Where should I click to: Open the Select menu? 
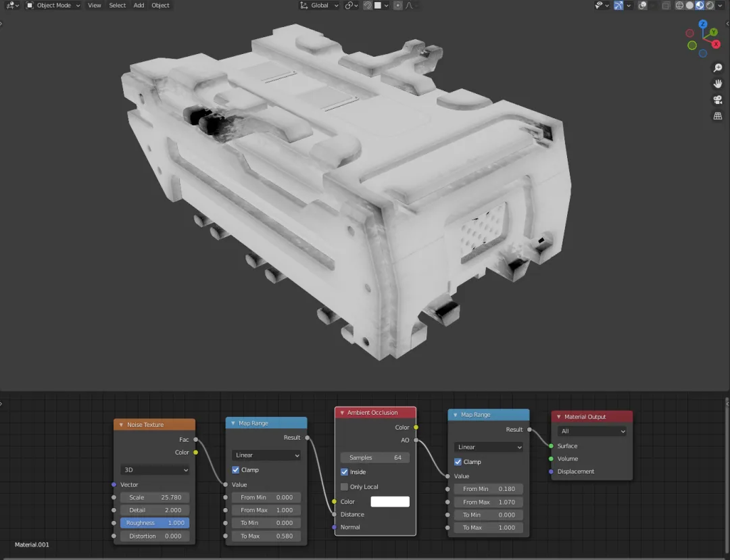point(118,5)
